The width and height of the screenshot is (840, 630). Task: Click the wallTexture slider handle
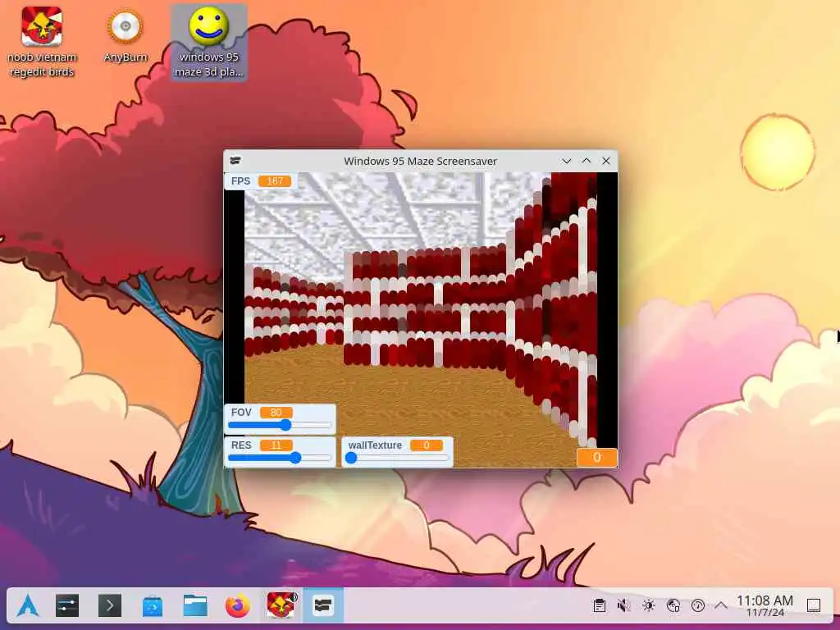pyautogui.click(x=351, y=458)
